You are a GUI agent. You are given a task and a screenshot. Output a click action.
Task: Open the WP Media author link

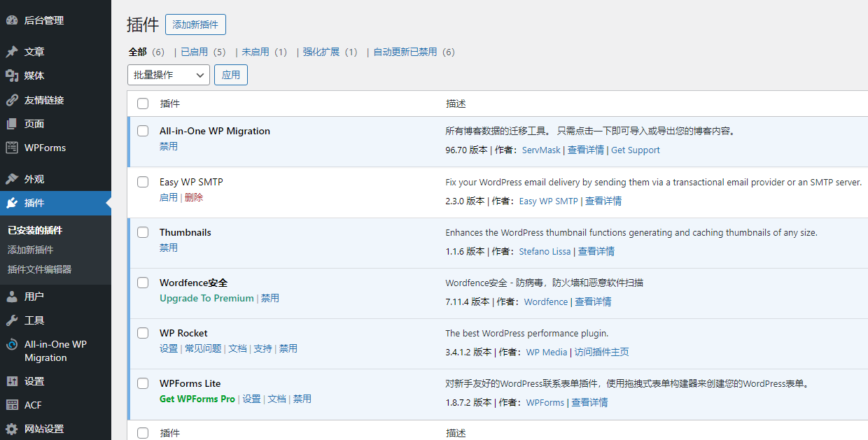click(x=547, y=353)
